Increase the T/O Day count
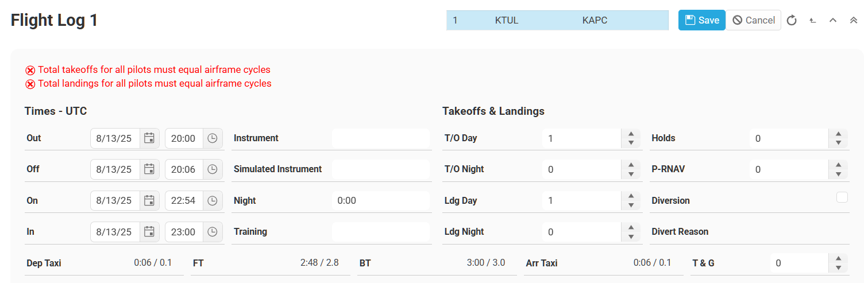The image size is (868, 283). click(x=631, y=134)
